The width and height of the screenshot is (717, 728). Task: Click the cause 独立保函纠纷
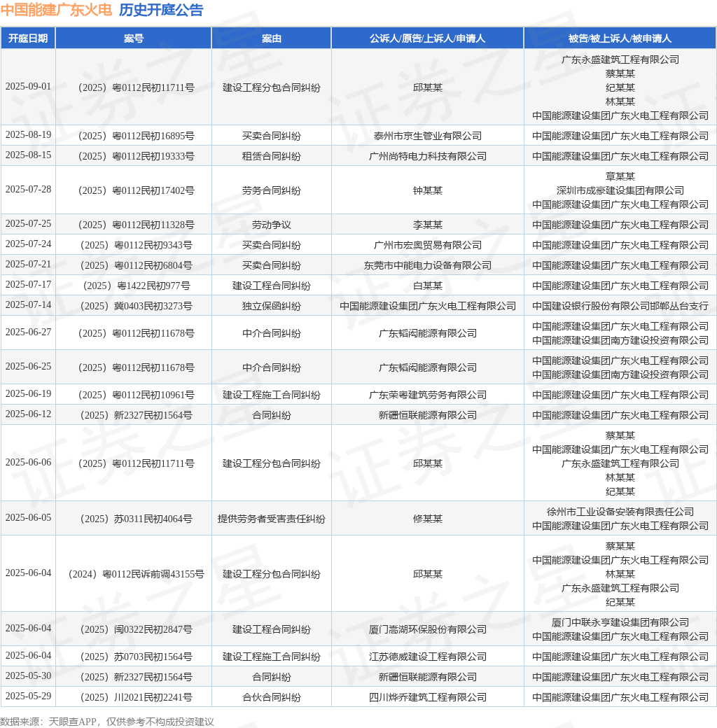(271, 306)
